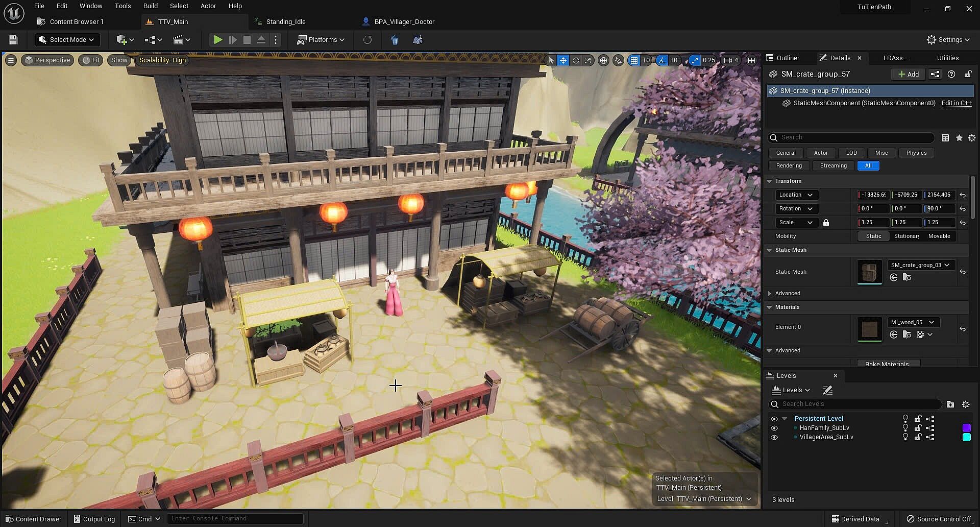Click the Play button in the toolbar

click(218, 40)
